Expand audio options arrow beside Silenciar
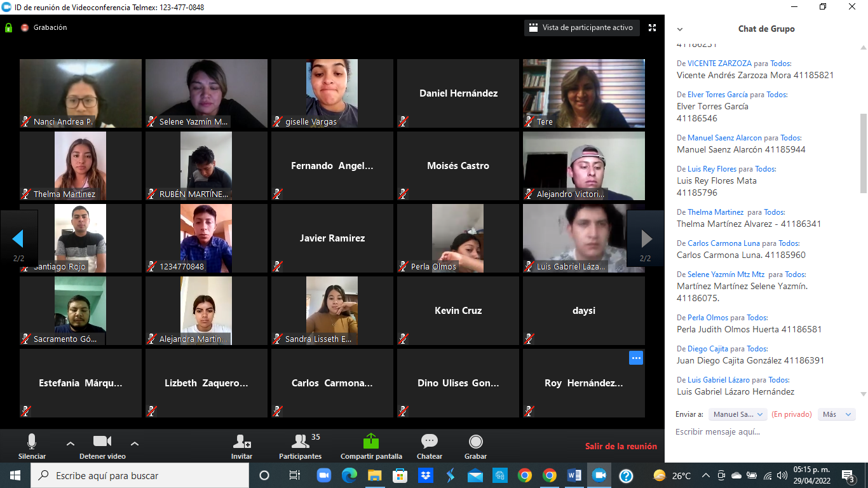The image size is (868, 488). click(x=71, y=444)
